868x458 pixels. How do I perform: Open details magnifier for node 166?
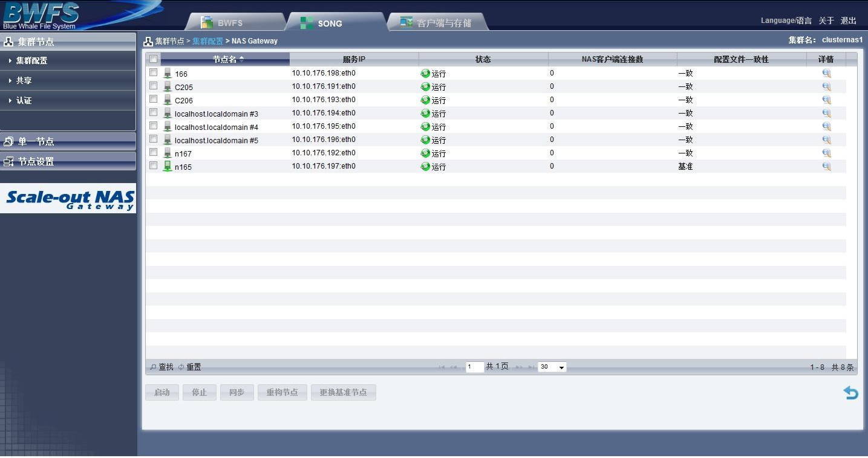point(826,73)
